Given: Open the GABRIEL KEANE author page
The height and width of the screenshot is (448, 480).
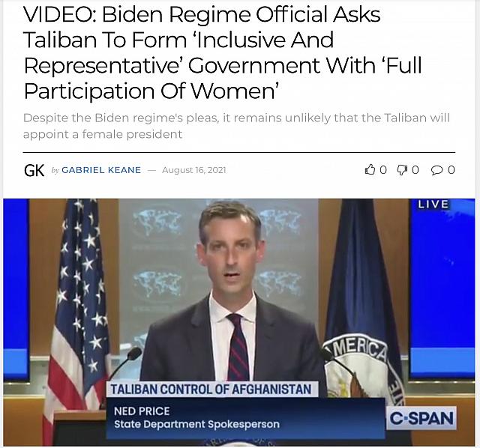Looking at the screenshot, I should tap(101, 170).
